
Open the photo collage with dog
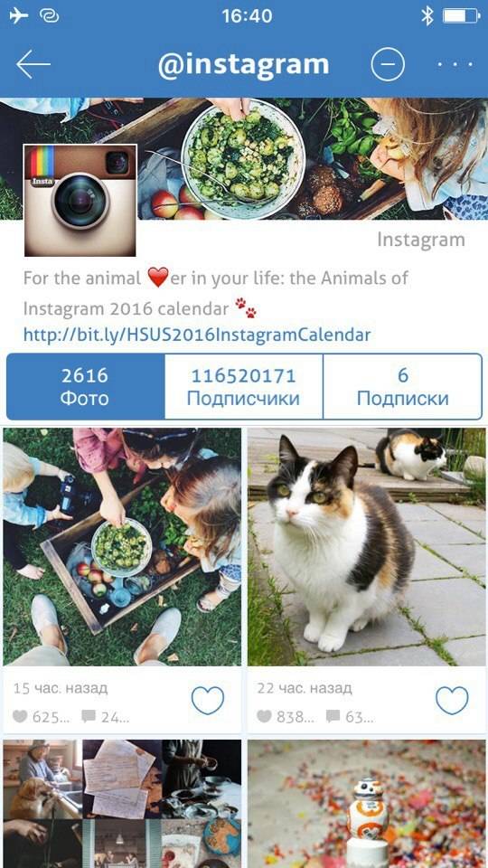point(122,804)
